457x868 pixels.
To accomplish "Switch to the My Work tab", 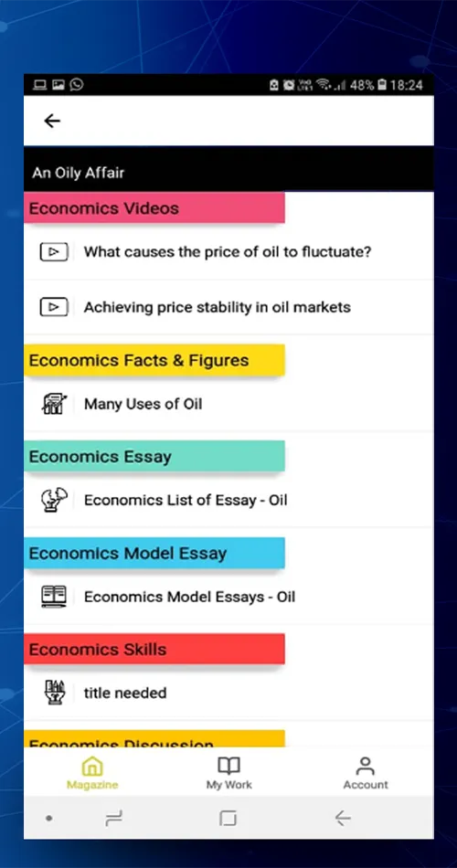I will (228, 773).
